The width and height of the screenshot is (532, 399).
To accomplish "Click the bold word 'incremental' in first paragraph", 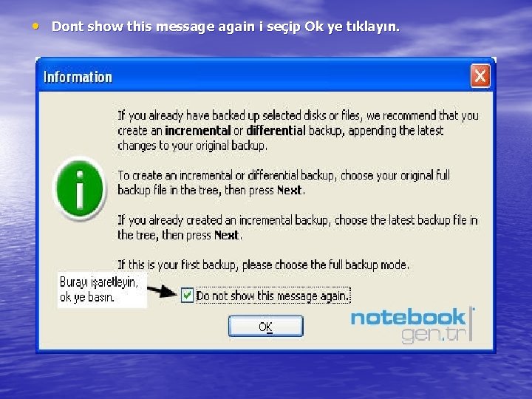I will click(198, 131).
